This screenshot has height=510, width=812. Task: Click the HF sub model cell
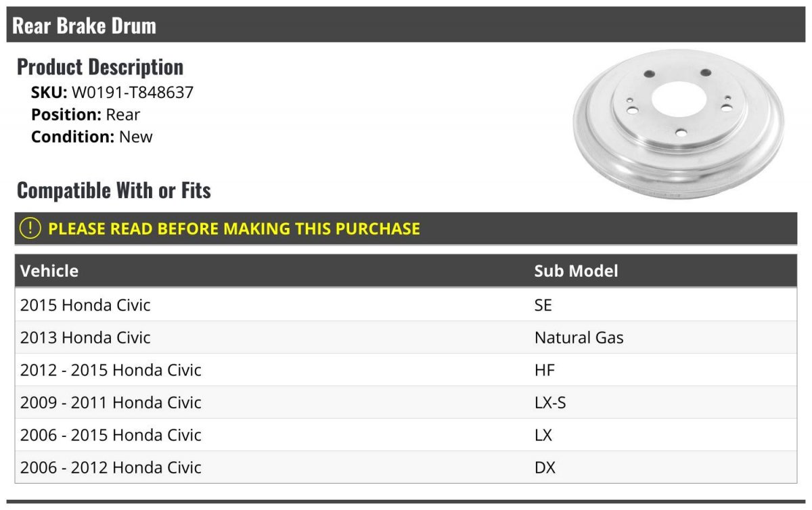[545, 370]
